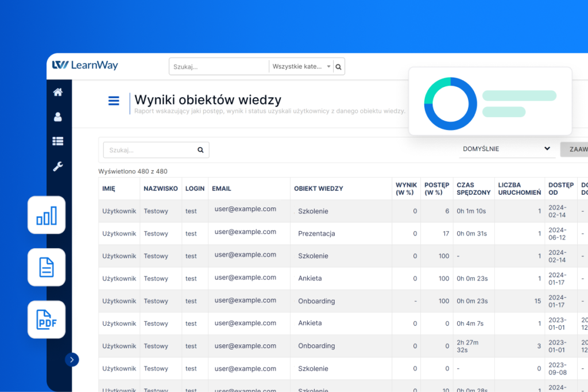Focus the top 'Szukaj...' search field
Viewport: 588px width, 392px height.
point(219,67)
